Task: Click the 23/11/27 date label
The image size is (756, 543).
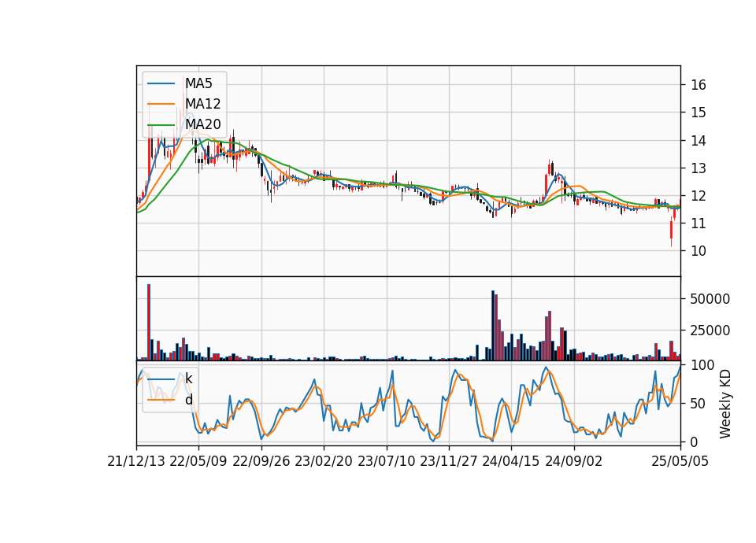Action: pos(449,461)
